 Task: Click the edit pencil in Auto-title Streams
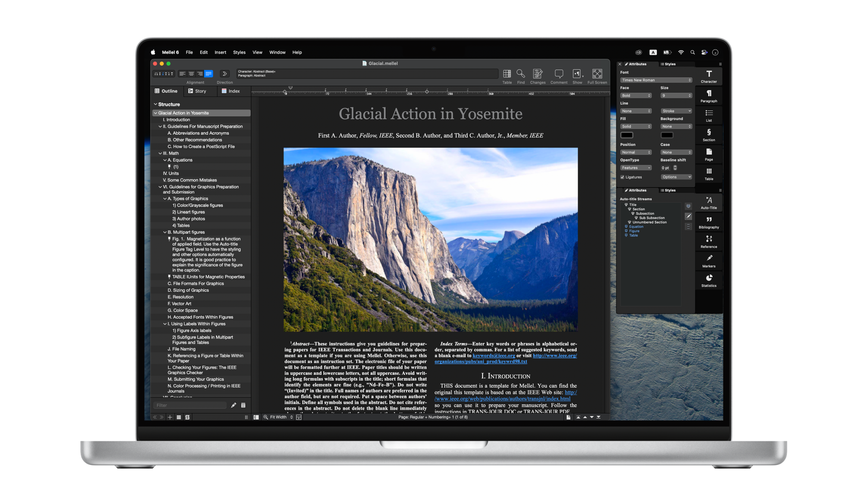(x=688, y=216)
